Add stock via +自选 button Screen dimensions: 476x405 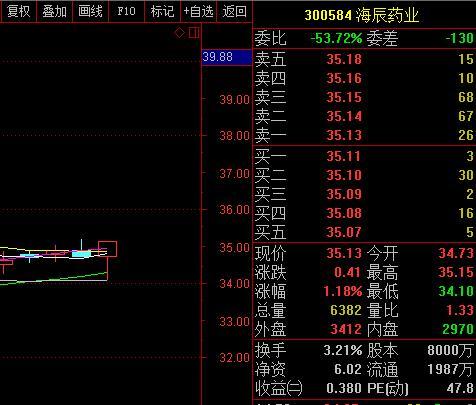coord(198,11)
